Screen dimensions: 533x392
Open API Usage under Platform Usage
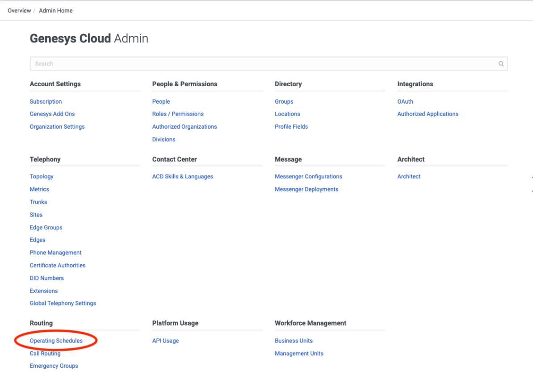click(166, 341)
